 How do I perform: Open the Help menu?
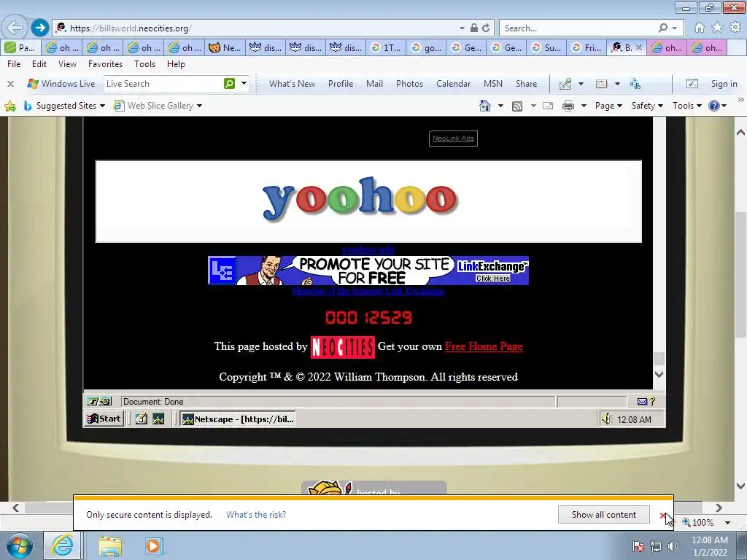176,64
